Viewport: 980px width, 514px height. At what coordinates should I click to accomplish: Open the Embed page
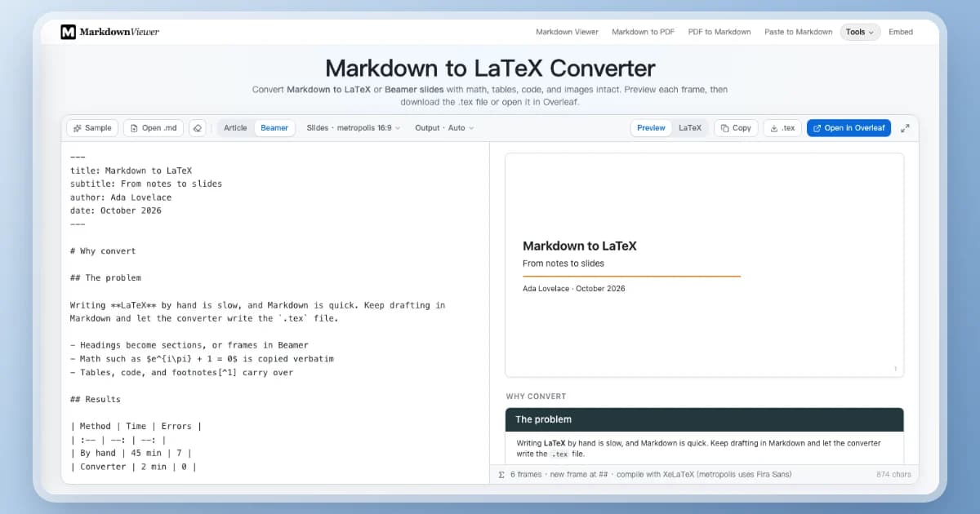tap(901, 32)
